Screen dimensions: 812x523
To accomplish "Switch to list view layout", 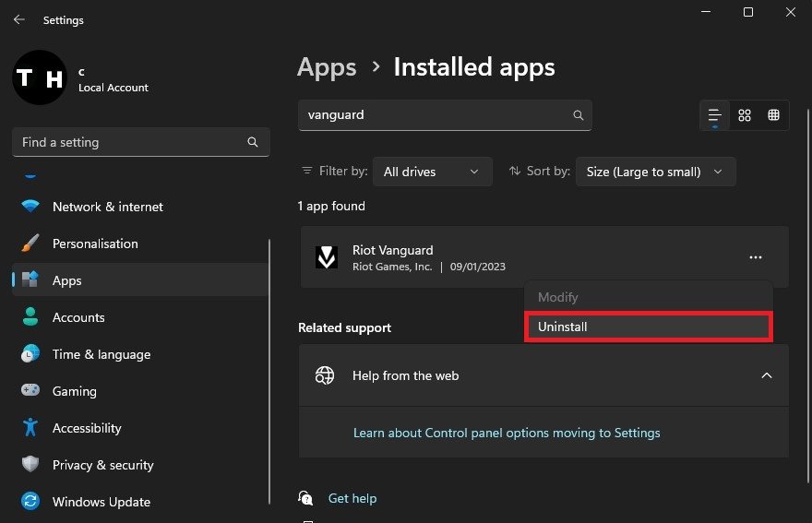I will (x=714, y=115).
